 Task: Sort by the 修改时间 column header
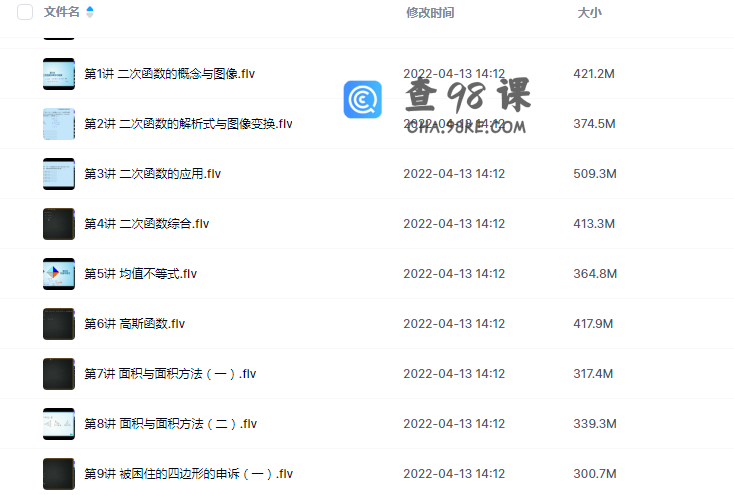pyautogui.click(x=430, y=13)
